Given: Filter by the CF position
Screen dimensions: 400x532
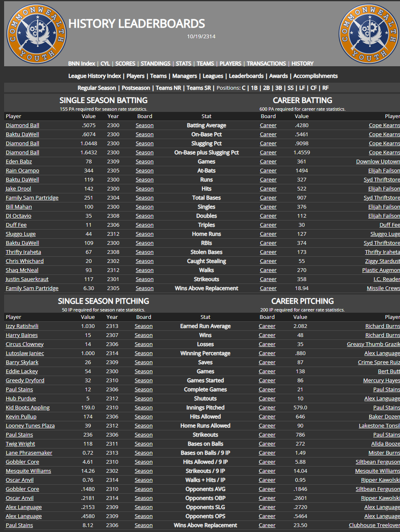Looking at the screenshot, I should (x=314, y=88).
